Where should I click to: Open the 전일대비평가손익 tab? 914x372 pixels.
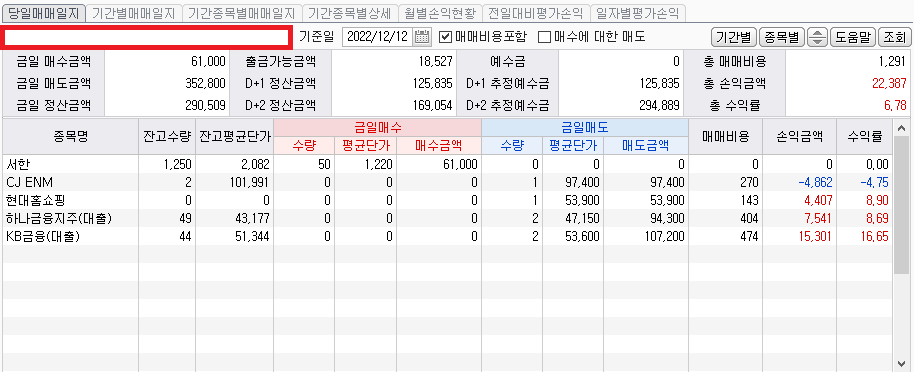click(536, 12)
